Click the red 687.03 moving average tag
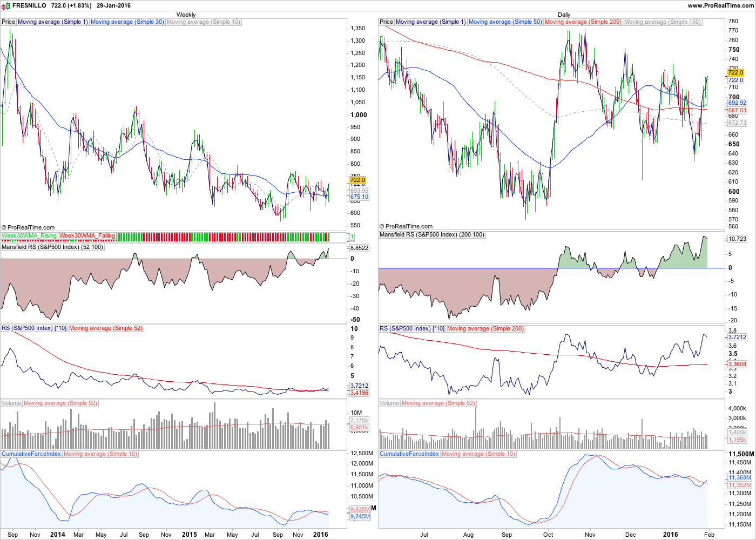 [737, 110]
